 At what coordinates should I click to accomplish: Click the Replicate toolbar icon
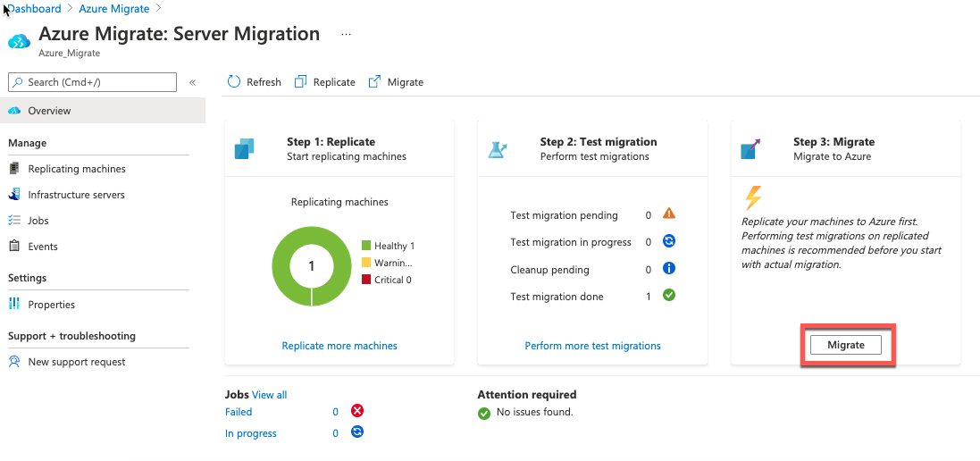click(x=301, y=82)
